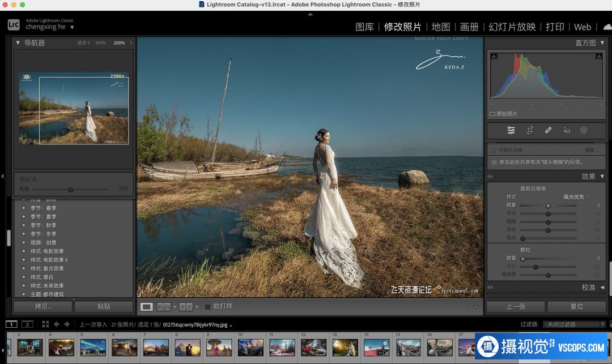Image resolution: width=612 pixels, height=364 pixels.
Task: Switch to the 幻灯片放映 module
Action: pyautogui.click(x=512, y=27)
